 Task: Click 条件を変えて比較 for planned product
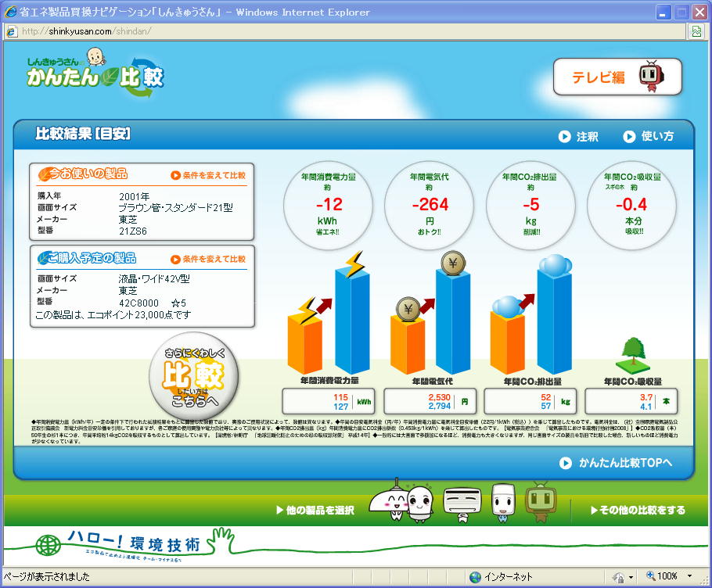point(208,259)
